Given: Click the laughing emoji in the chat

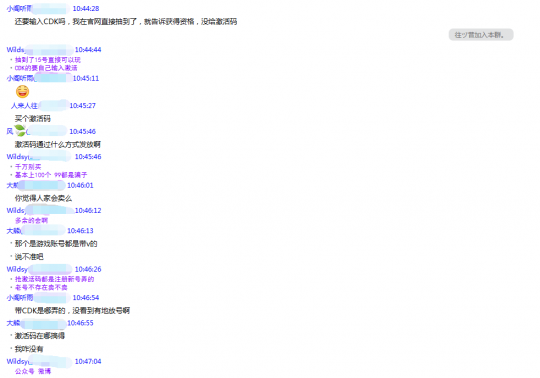Looking at the screenshot, I should point(22,92).
